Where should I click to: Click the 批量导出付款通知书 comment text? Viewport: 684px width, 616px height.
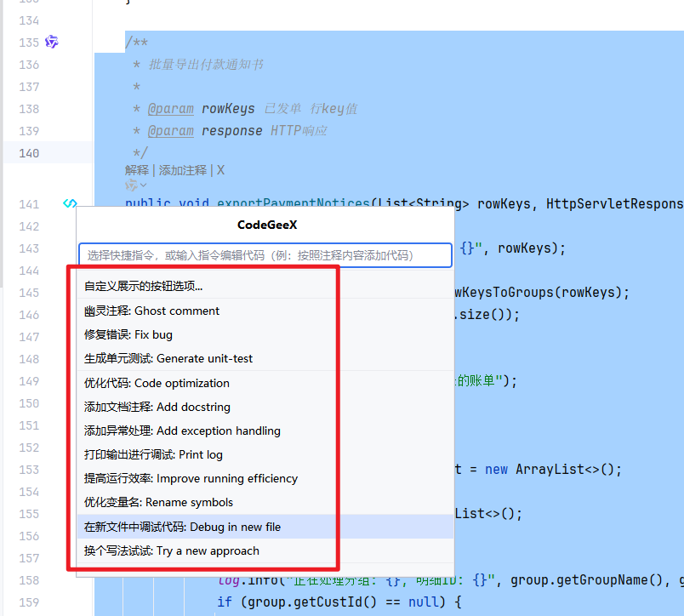coord(206,65)
